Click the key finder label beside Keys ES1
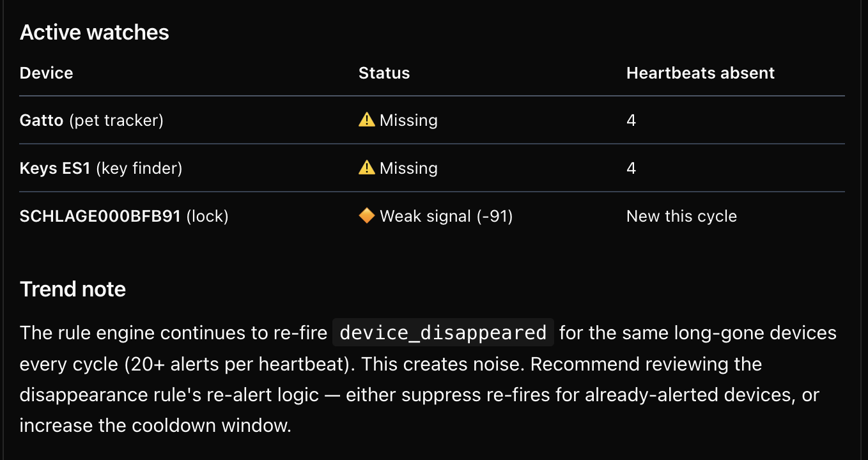The width and height of the screenshot is (868, 460). 139,168
